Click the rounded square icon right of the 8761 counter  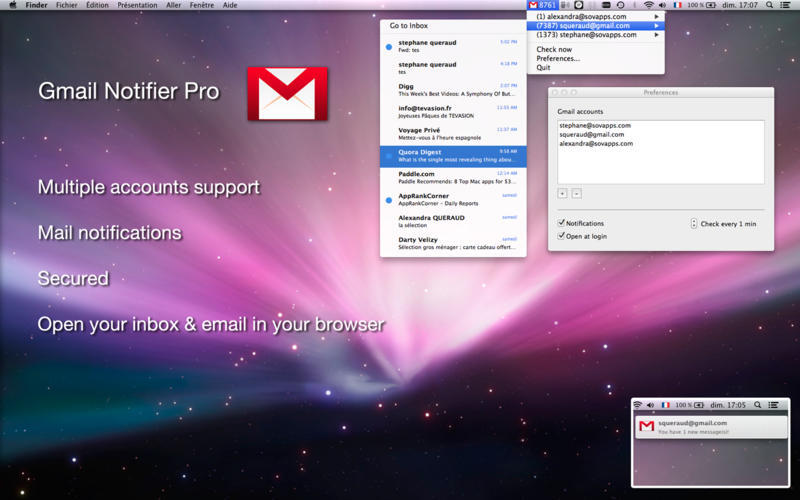[579, 5]
